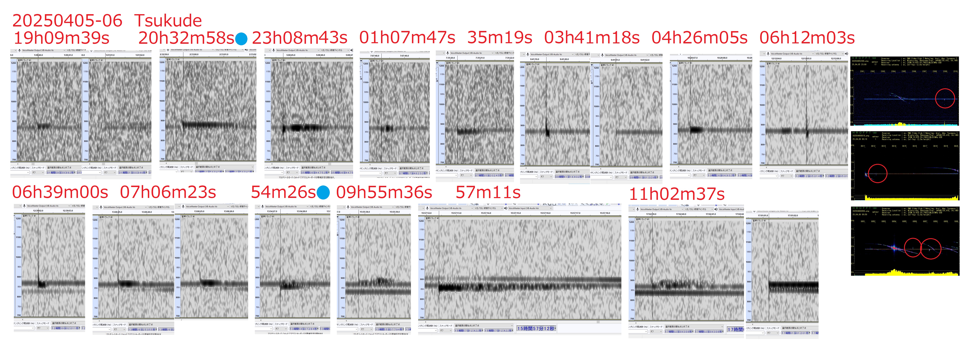The height and width of the screenshot is (363, 980).
Task: Click scrollbar thumb under the 57m11s spectrogram
Action: pyautogui.click(x=598, y=322)
